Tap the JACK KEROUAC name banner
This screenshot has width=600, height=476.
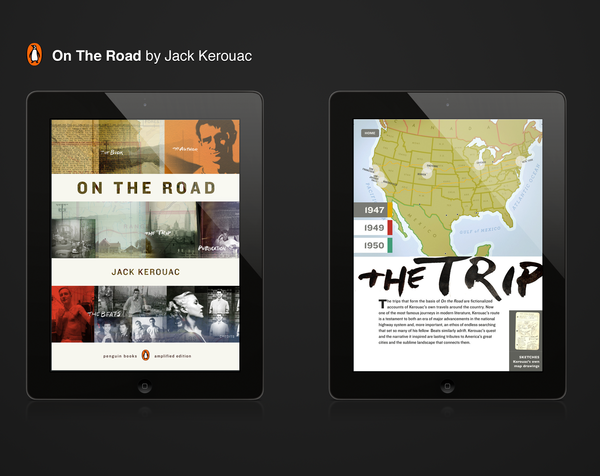(x=147, y=270)
